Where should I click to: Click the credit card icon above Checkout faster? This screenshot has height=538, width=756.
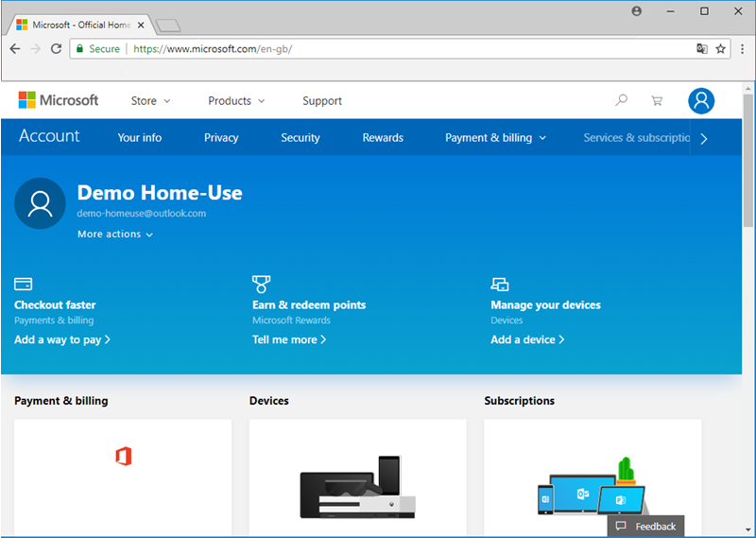pos(23,284)
